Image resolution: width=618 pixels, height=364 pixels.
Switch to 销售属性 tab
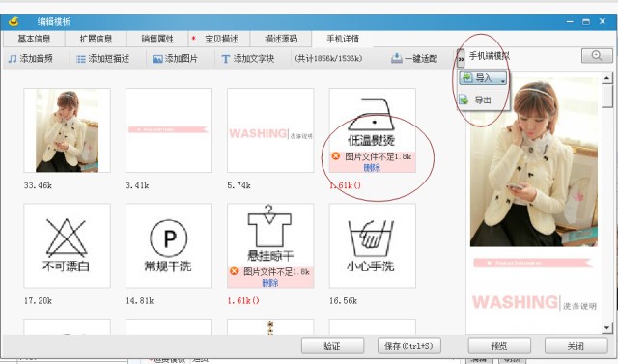[157, 39]
